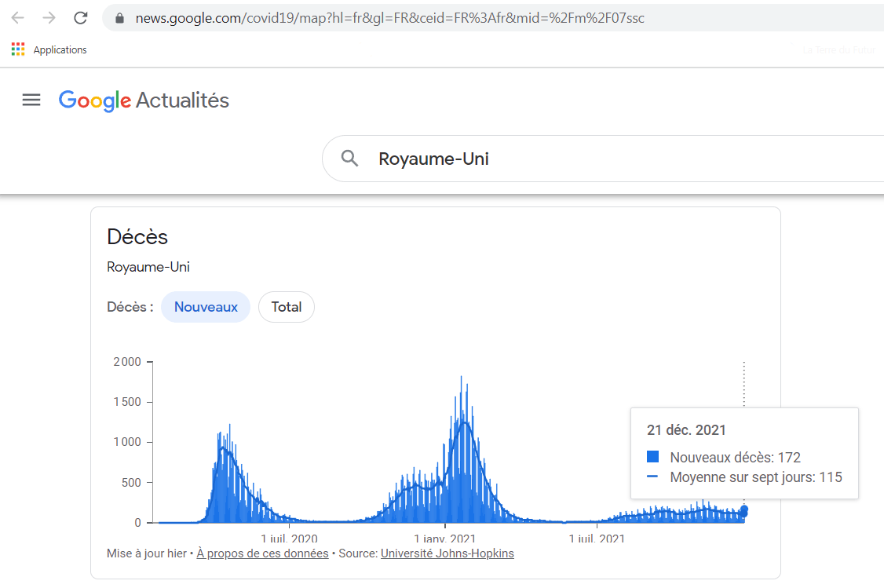Click the spring 2020 first wave peak
Viewport: 884px width, 588px height.
pyautogui.click(x=229, y=426)
